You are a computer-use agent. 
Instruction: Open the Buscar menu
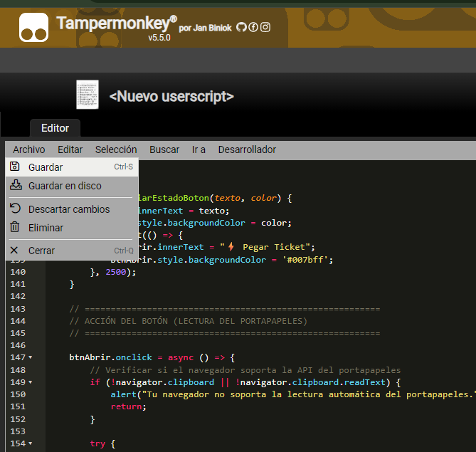[x=164, y=149]
